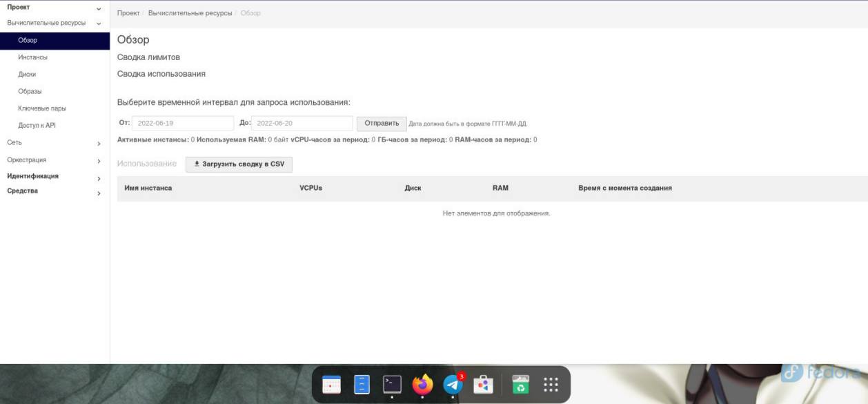Show the applications grid from the dock
The image size is (868, 404).
(x=551, y=385)
